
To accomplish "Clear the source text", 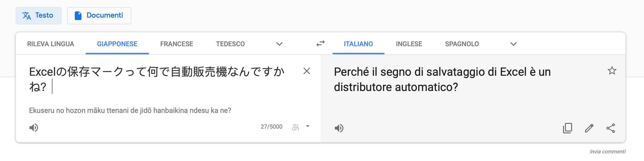I will 307,71.
